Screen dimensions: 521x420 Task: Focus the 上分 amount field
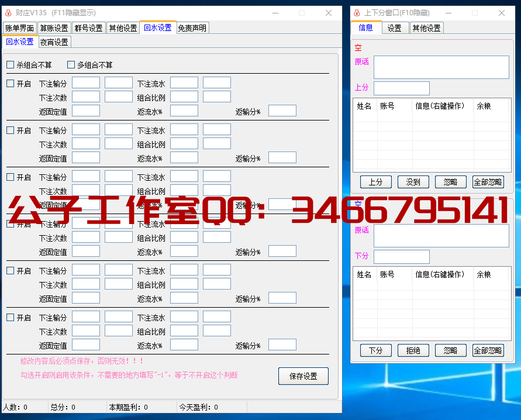click(402, 88)
